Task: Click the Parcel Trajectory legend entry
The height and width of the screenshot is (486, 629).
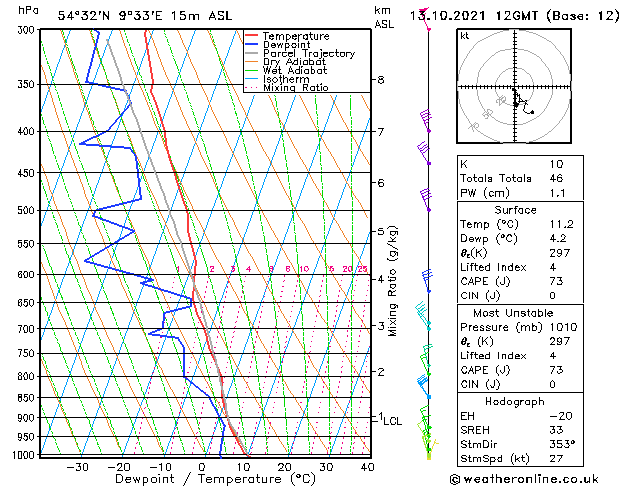Action: (x=300, y=53)
